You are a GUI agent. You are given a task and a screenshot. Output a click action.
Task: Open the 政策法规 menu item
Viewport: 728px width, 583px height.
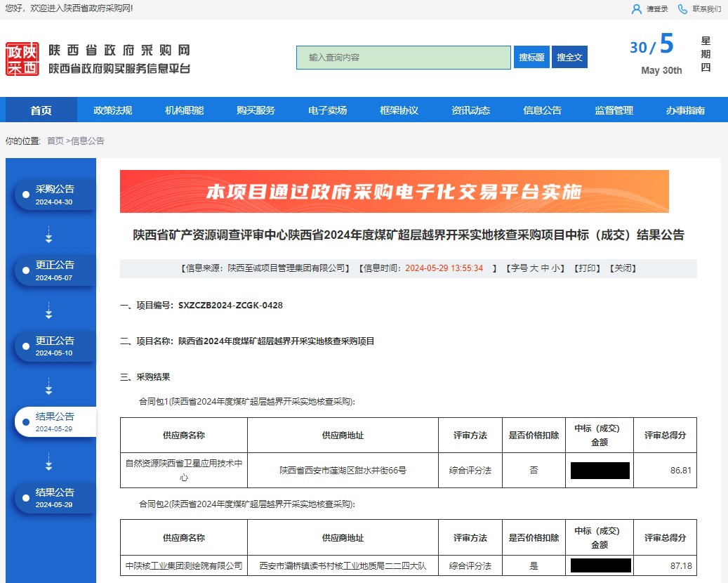113,110
